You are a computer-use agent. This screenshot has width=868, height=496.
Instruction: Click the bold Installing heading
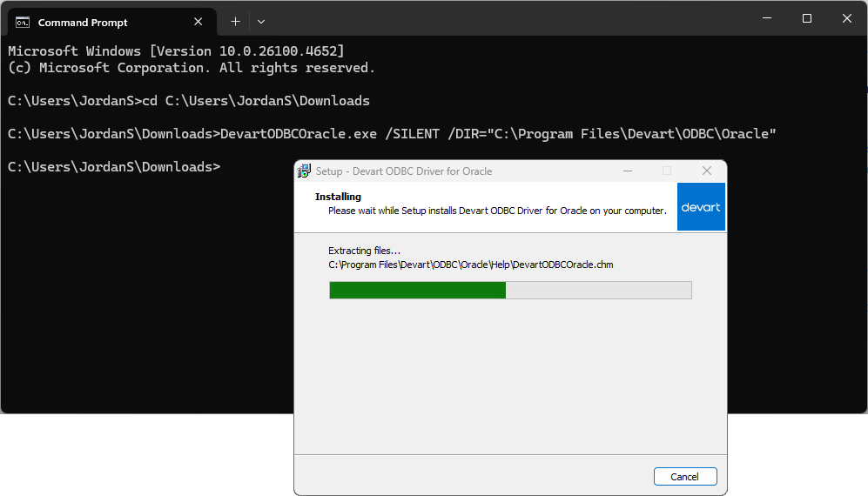point(338,197)
